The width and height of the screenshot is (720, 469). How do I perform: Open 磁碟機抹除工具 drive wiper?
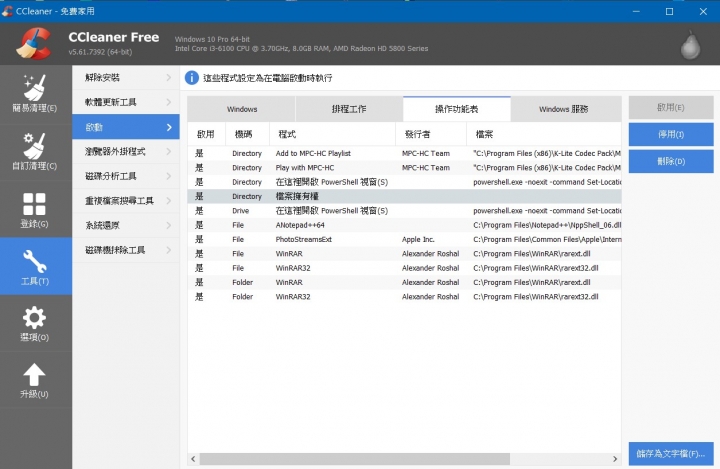point(126,250)
